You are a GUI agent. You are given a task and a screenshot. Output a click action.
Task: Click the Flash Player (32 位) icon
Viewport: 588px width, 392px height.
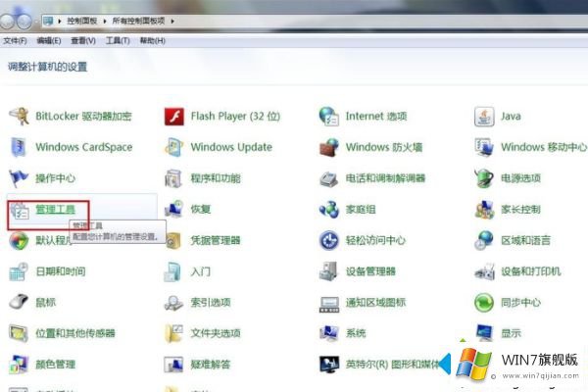(174, 117)
